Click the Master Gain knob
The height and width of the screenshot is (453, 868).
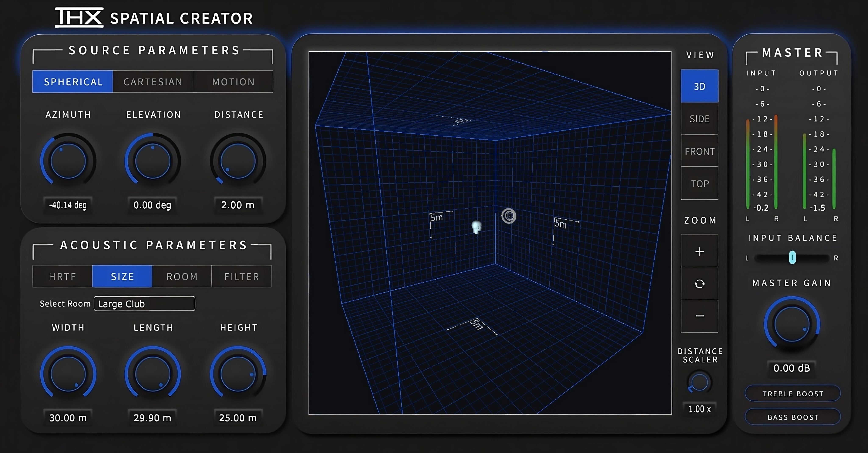(792, 324)
